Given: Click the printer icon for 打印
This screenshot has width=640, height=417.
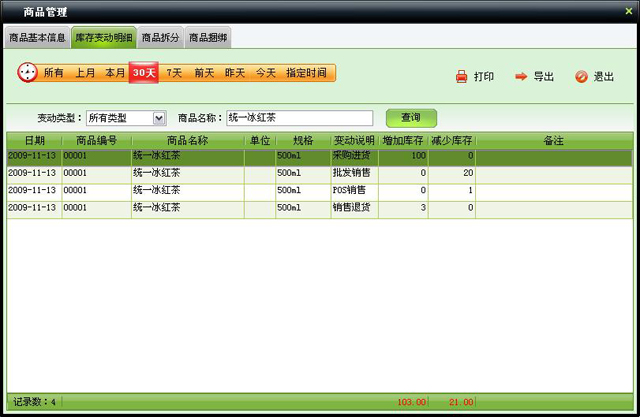Looking at the screenshot, I should [461, 77].
